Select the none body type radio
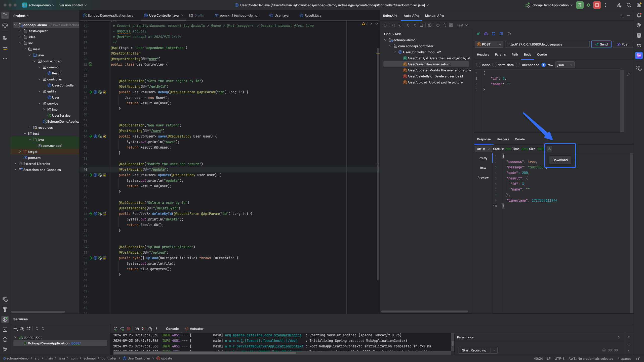This screenshot has width=644, height=362. [478, 65]
